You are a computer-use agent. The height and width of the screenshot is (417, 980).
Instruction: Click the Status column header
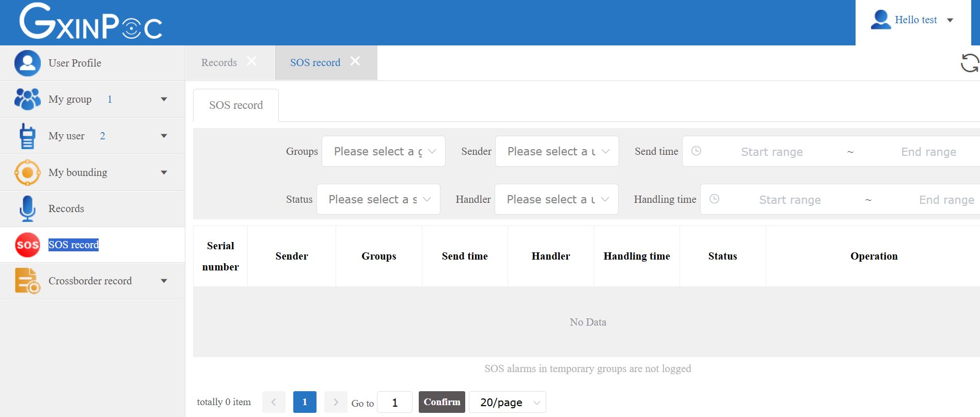723,256
